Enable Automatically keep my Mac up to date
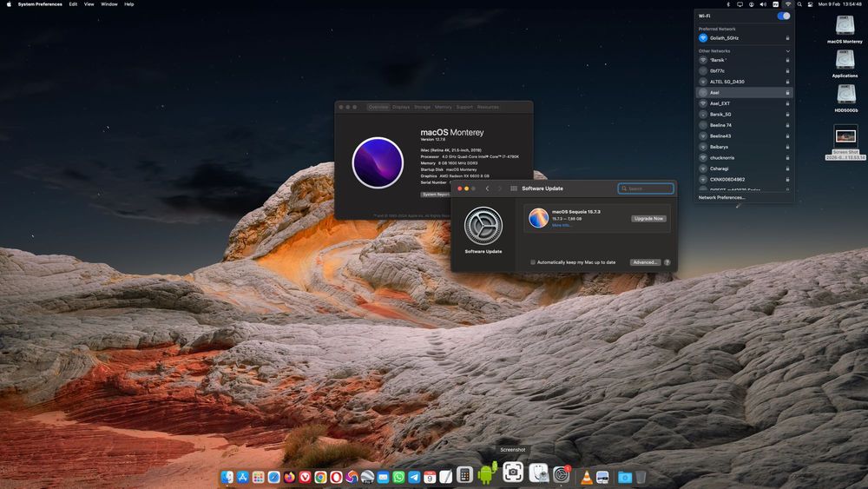The height and width of the screenshot is (489, 868). click(x=533, y=262)
